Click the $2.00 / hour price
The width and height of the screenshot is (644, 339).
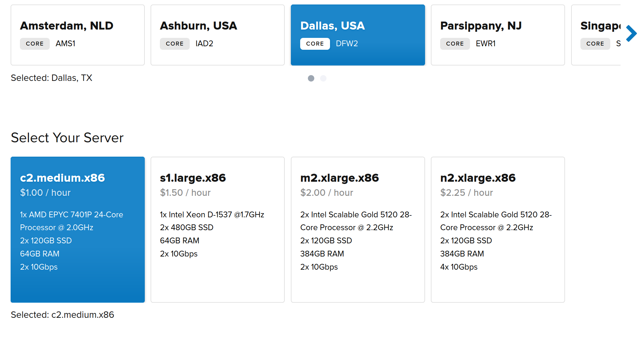tap(326, 193)
